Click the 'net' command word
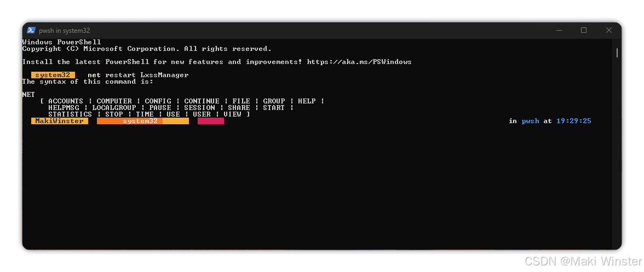 (x=94, y=75)
